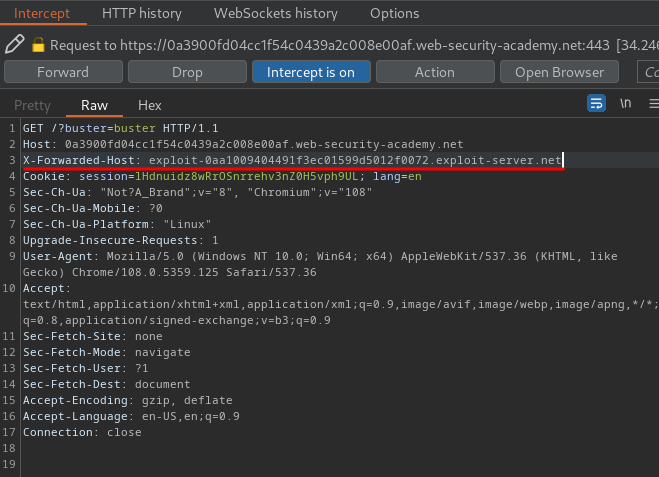Screen dimensions: 659x477
Task: Click the Open Browser button
Action: (x=559, y=72)
